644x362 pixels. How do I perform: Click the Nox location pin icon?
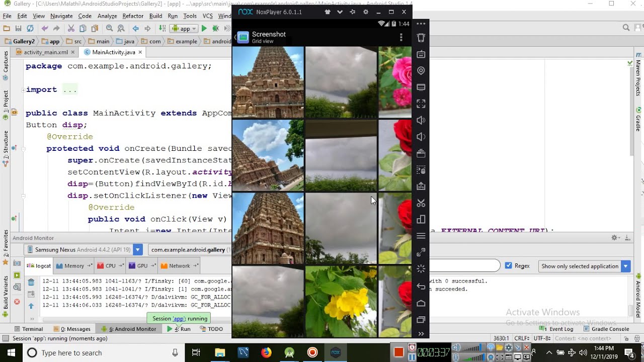tap(421, 71)
